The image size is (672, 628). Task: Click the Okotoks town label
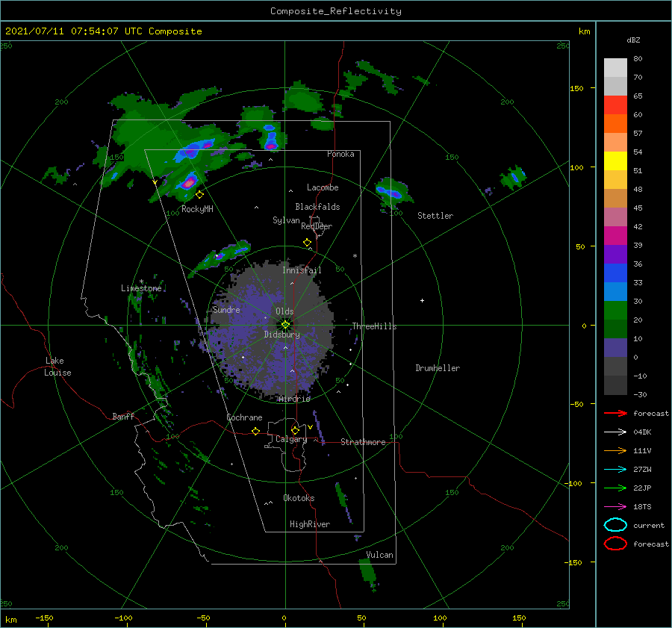tap(299, 498)
